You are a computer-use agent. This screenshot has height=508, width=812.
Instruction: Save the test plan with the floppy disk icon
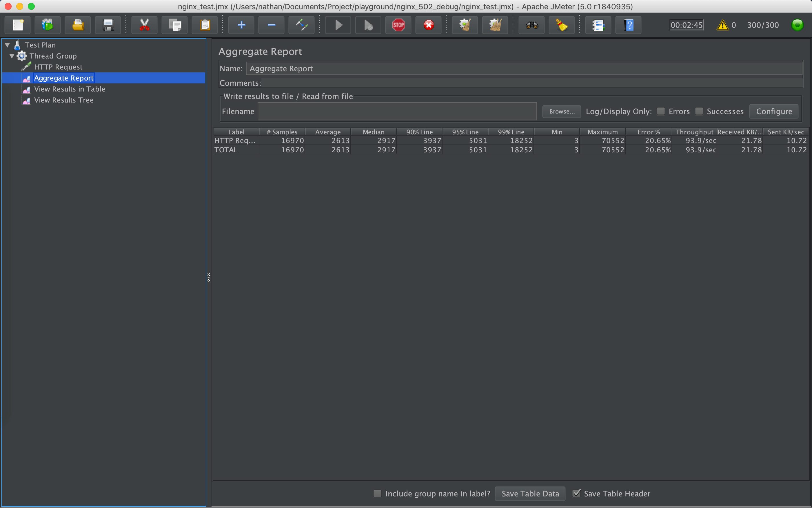click(108, 25)
